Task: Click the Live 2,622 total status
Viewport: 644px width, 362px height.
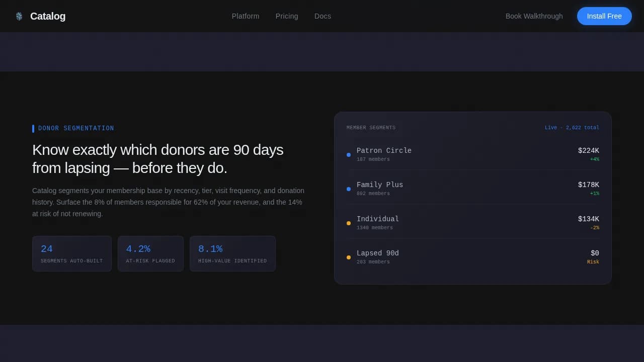Action: pos(572,128)
